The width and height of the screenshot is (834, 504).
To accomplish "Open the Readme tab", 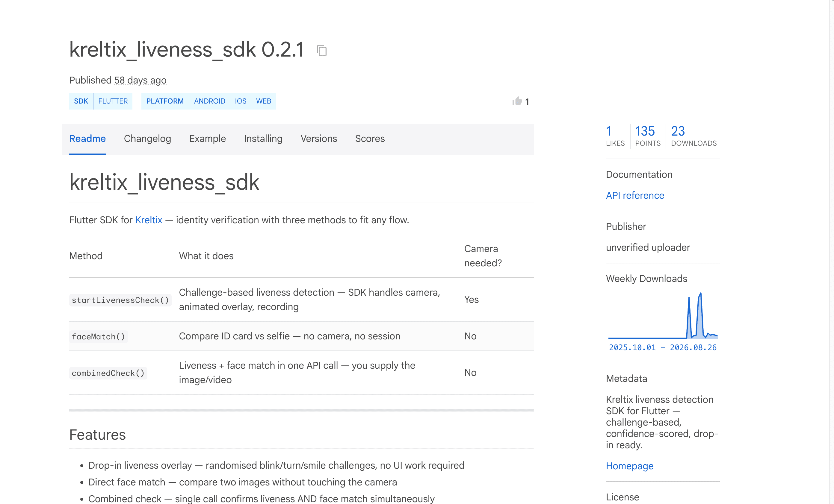I will pos(88,139).
